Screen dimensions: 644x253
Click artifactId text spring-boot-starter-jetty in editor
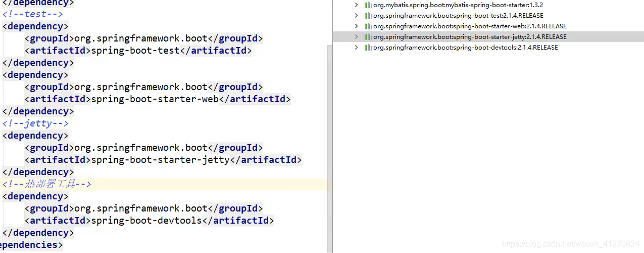160,160
